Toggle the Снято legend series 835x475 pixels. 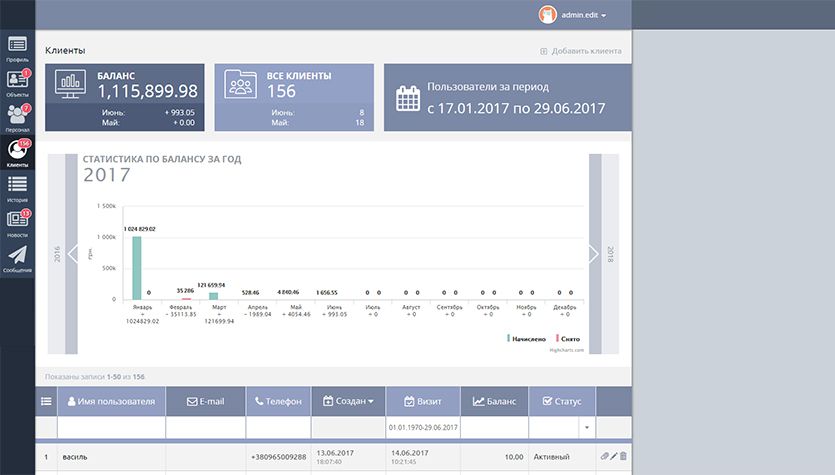(x=568, y=339)
